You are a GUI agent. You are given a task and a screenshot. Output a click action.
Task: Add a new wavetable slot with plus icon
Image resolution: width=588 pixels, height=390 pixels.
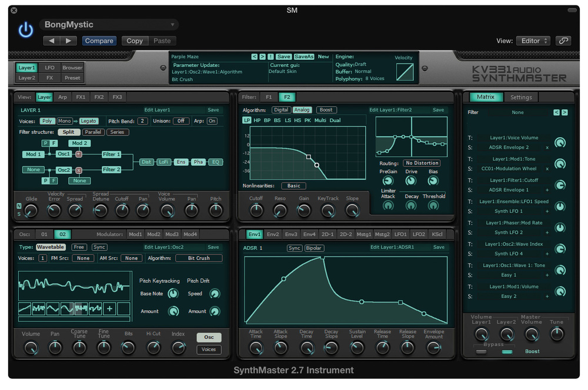tap(110, 307)
